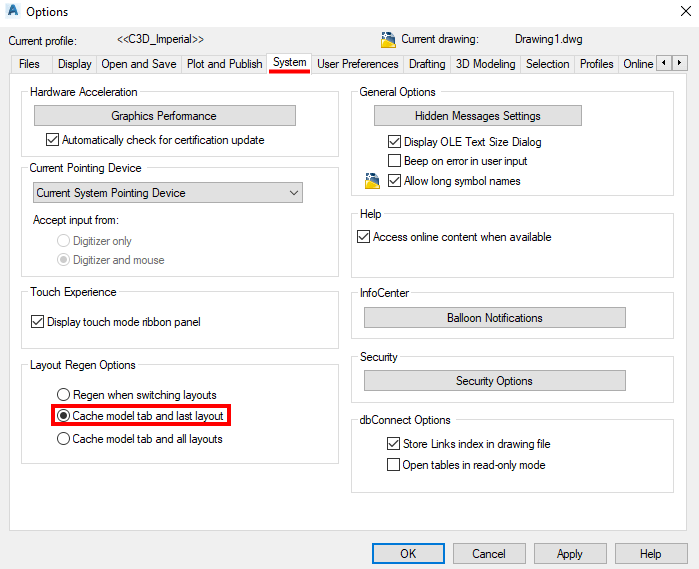This screenshot has height=569, width=699.
Task: Click the <<C3D_Imperial>> profile name
Action: (x=160, y=39)
